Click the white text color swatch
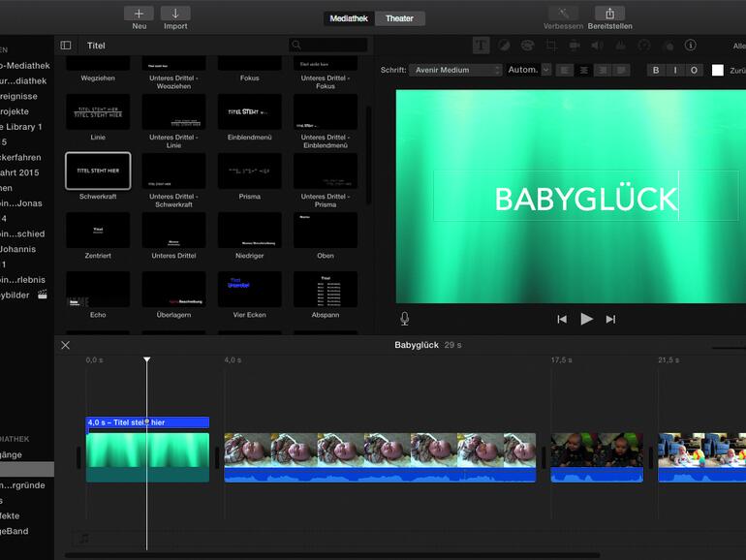This screenshot has width=746, height=560. click(718, 70)
